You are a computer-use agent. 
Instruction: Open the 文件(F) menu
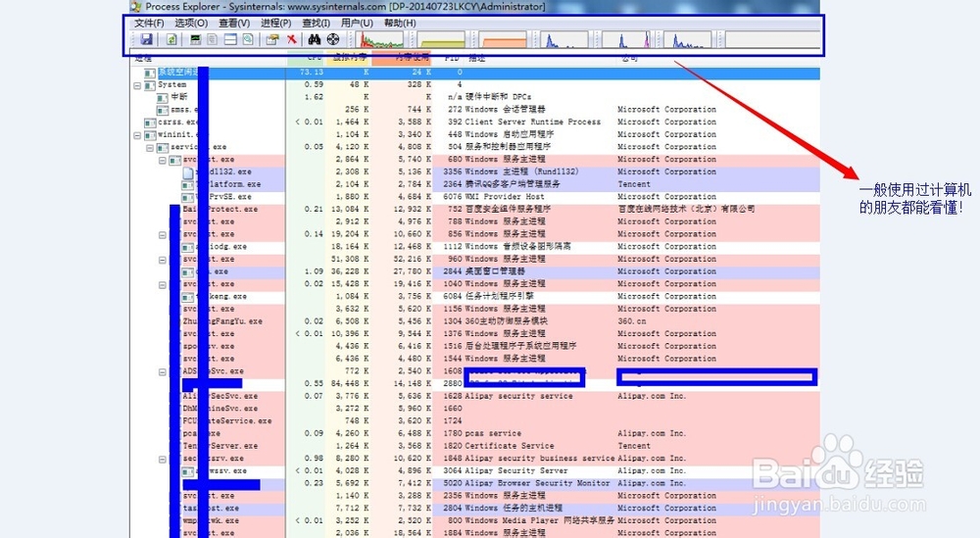pyautogui.click(x=149, y=23)
